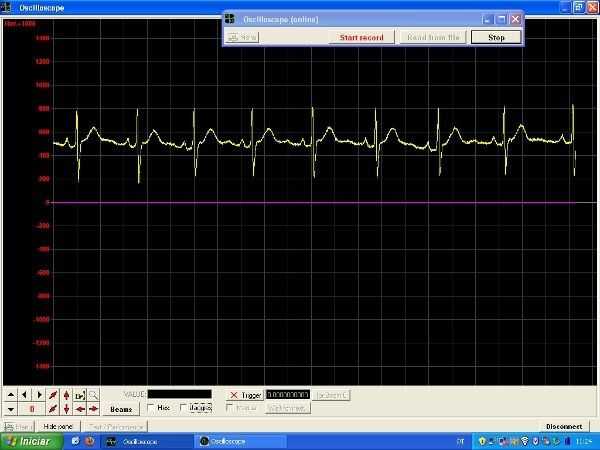This screenshot has height=450, width=600.
Task: Click the grayed New button in online window
Action: 243,38
